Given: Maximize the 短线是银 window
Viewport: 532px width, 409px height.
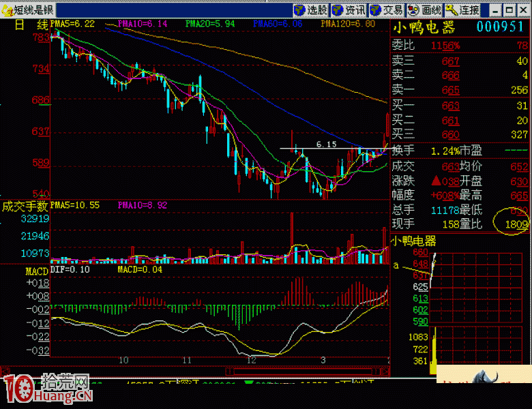Looking at the screenshot, I should click(x=509, y=11).
